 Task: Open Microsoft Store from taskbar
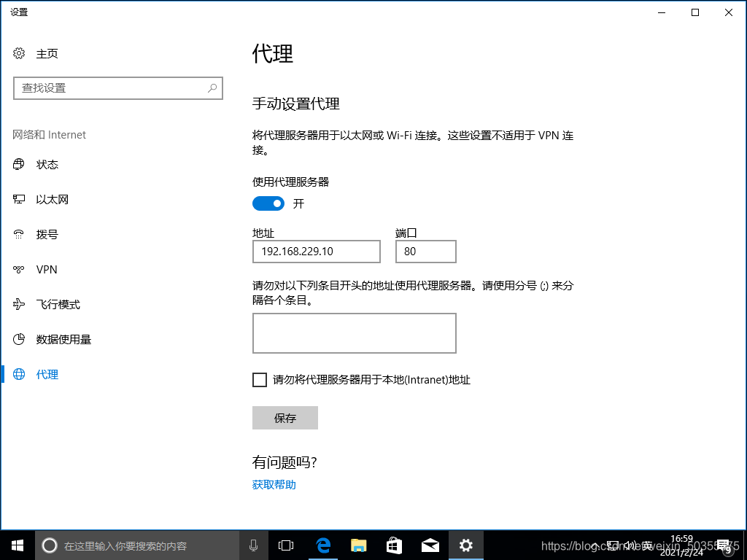point(395,545)
